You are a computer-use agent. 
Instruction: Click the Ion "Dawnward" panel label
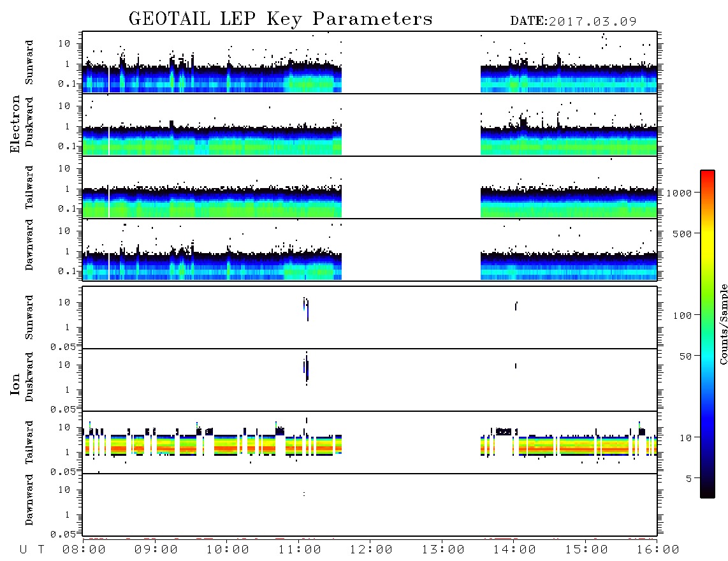point(29,500)
